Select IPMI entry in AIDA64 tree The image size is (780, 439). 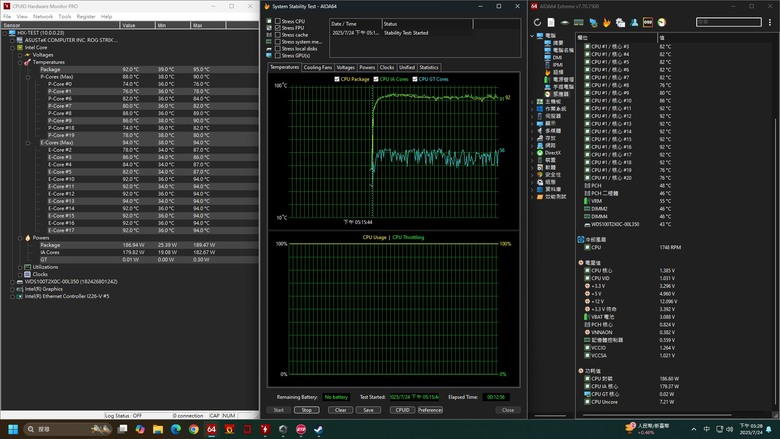(557, 65)
